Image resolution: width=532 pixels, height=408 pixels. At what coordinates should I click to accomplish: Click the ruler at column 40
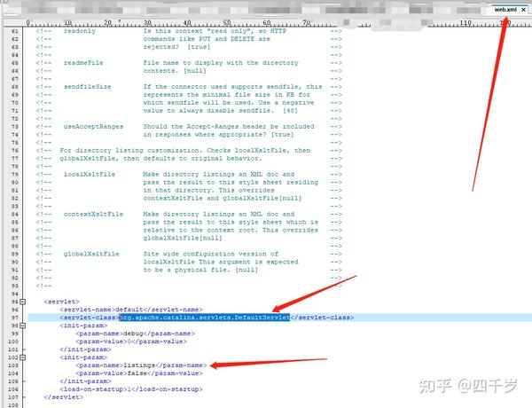pyautogui.click(x=187, y=23)
